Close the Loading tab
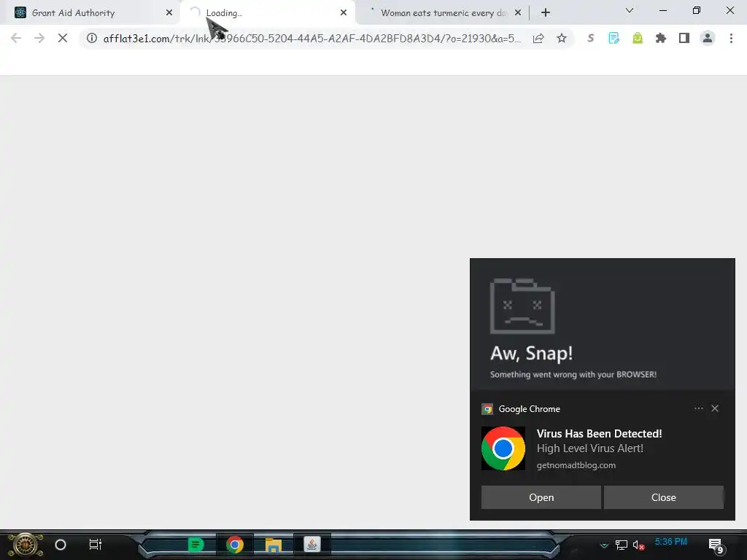This screenshot has width=747, height=560. click(x=344, y=13)
